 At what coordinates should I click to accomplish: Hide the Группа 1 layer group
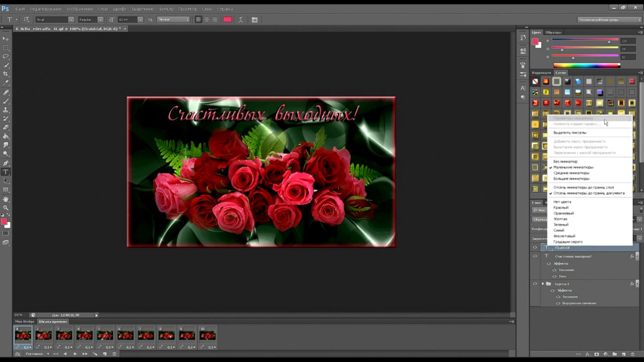click(535, 284)
